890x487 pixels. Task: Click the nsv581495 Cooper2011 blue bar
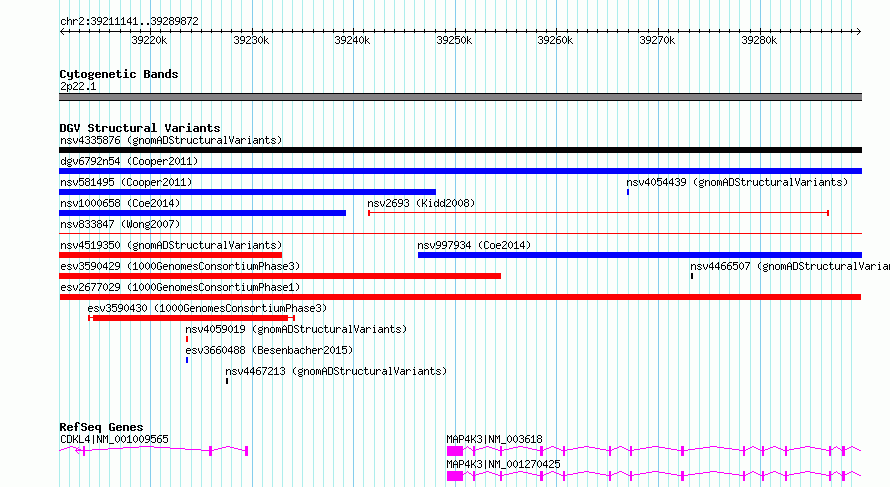(x=247, y=192)
